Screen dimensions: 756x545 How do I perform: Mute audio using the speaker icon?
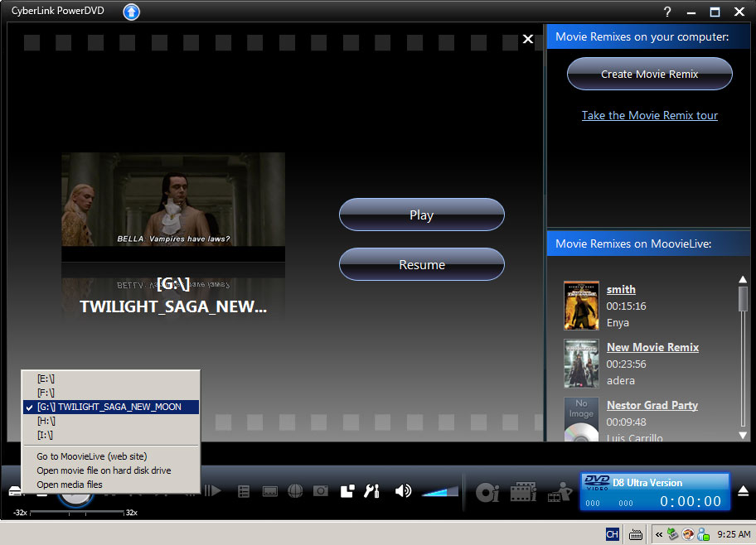point(404,490)
